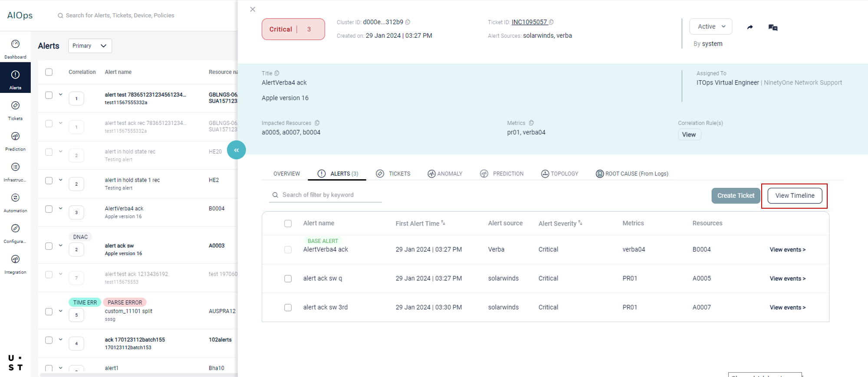Go to Tickets in the sidebar
This screenshot has height=377, width=868.
coord(15,106)
